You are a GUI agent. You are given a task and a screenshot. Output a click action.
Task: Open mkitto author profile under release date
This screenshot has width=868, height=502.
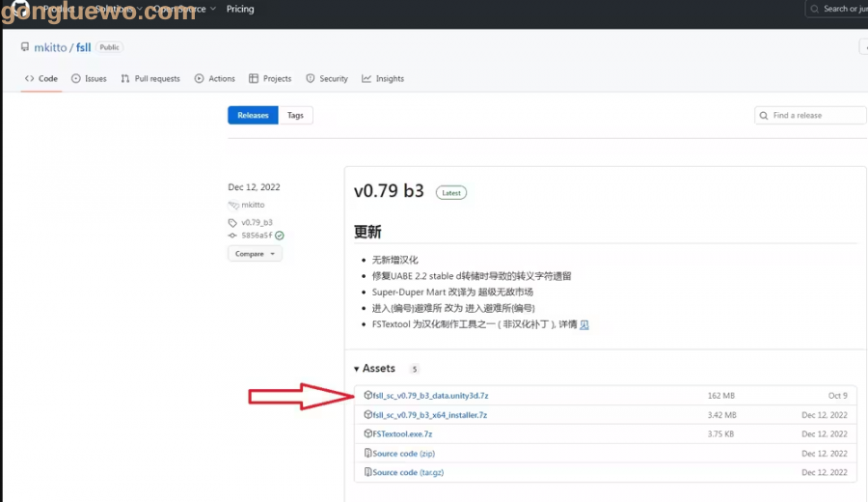click(x=253, y=205)
